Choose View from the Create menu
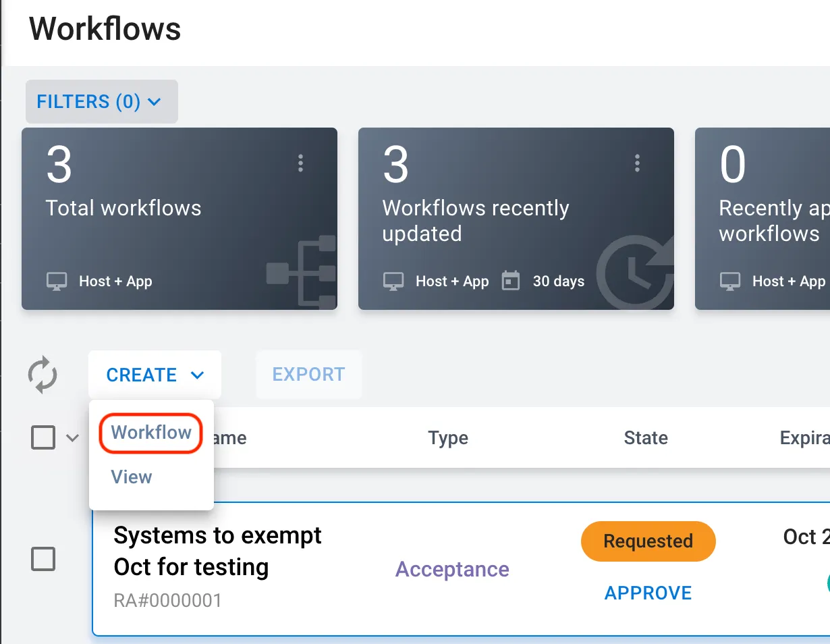 point(132,477)
